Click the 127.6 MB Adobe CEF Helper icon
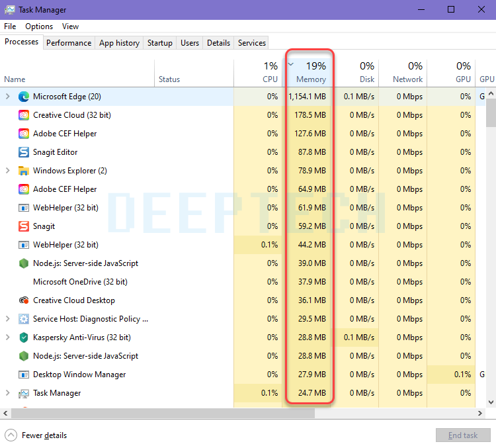The height and width of the screenshot is (448, 496). click(x=24, y=134)
